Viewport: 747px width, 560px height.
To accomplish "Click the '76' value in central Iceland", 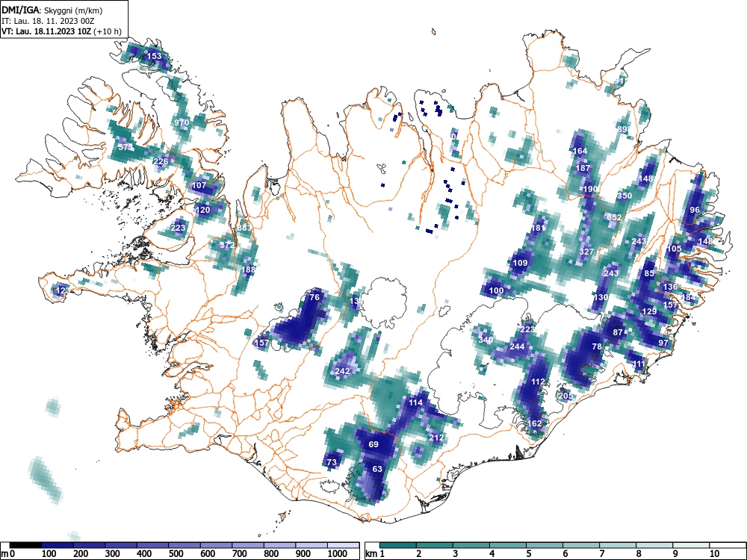I will pyautogui.click(x=314, y=297).
